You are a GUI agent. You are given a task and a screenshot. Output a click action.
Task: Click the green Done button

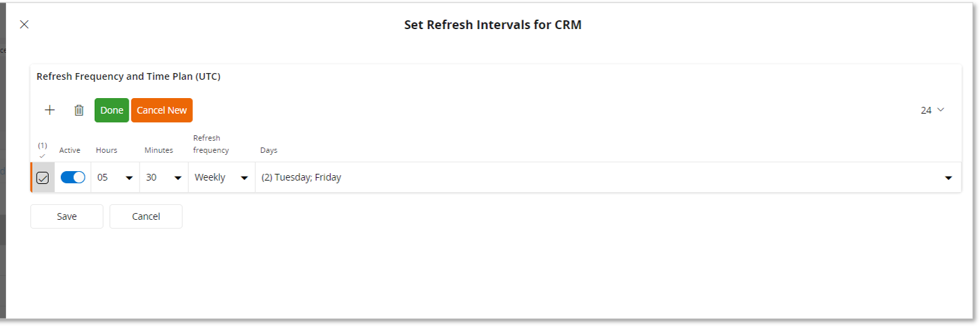112,110
